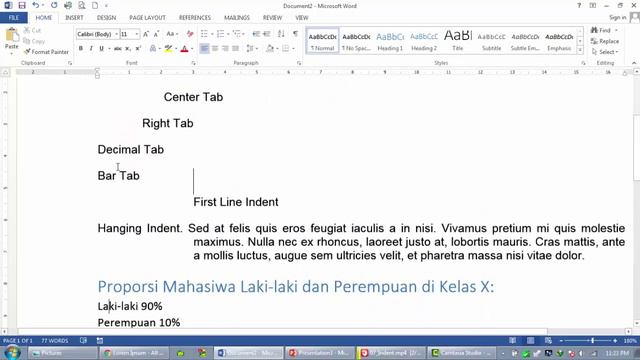640x360 pixels.
Task: Increase paragraph indent
Action: (x=267, y=34)
